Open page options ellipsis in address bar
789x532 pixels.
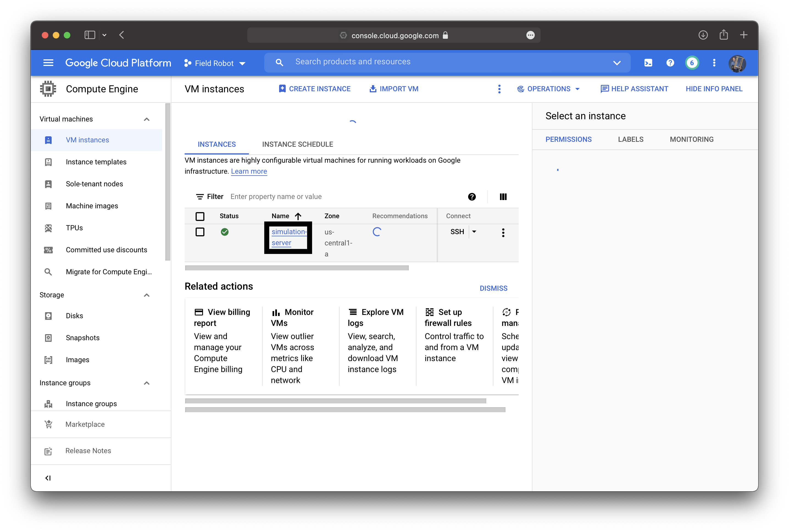click(530, 35)
